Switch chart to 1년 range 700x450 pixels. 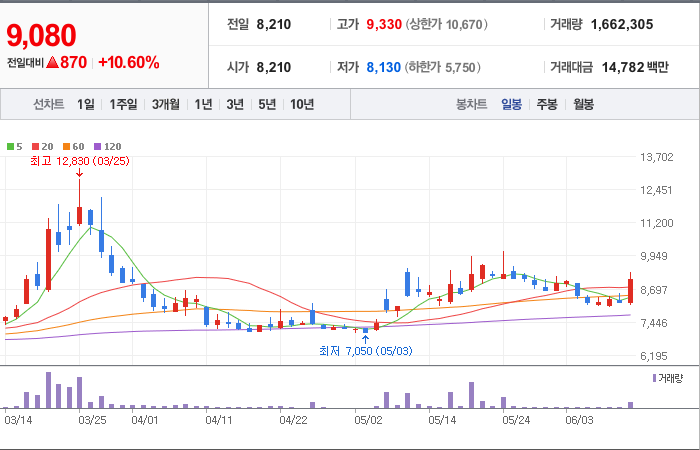pos(203,104)
